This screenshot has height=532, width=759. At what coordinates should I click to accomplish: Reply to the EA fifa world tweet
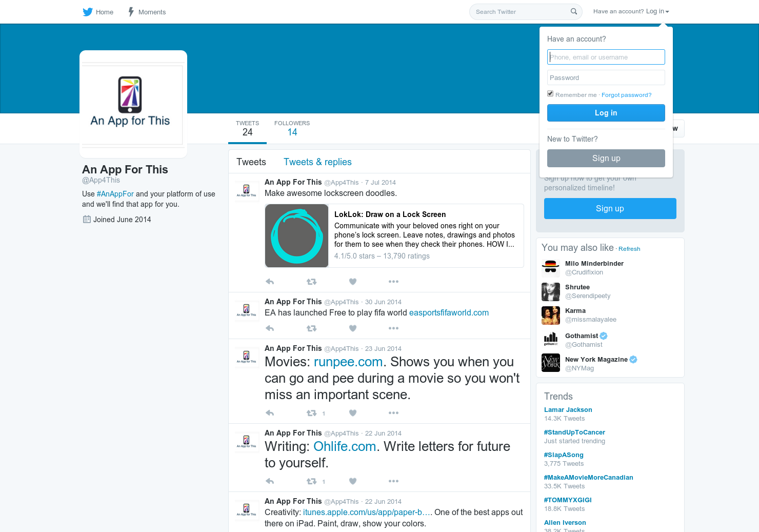click(x=270, y=328)
